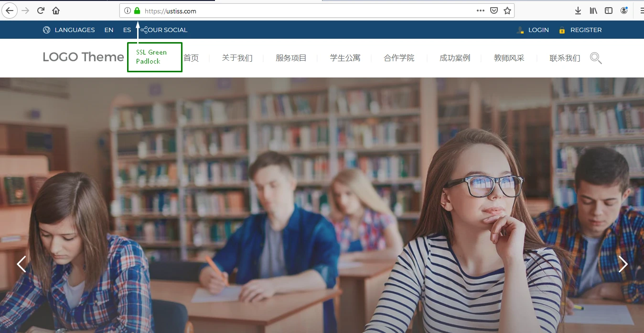
Task: Expand the LANGUAGES selector
Action: (x=69, y=30)
